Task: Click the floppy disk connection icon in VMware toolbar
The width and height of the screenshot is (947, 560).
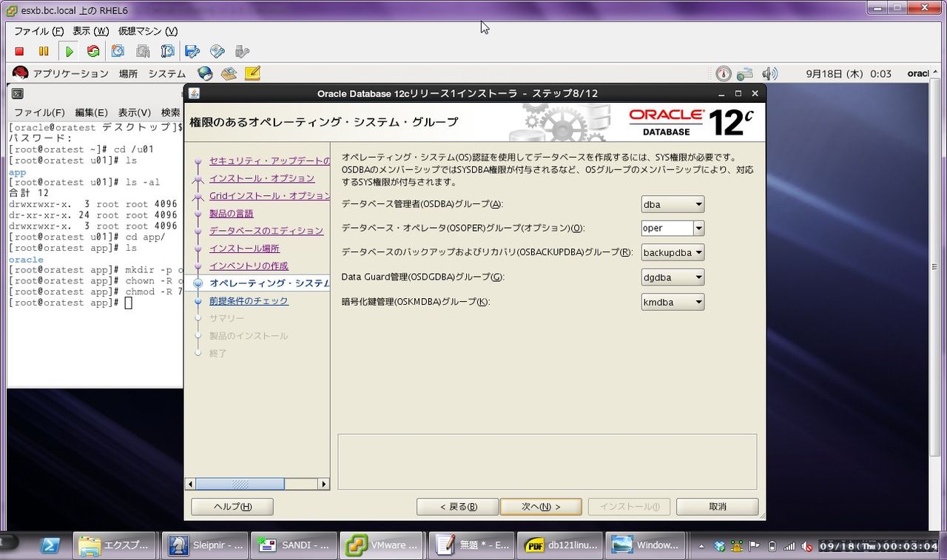Action: tap(192, 51)
